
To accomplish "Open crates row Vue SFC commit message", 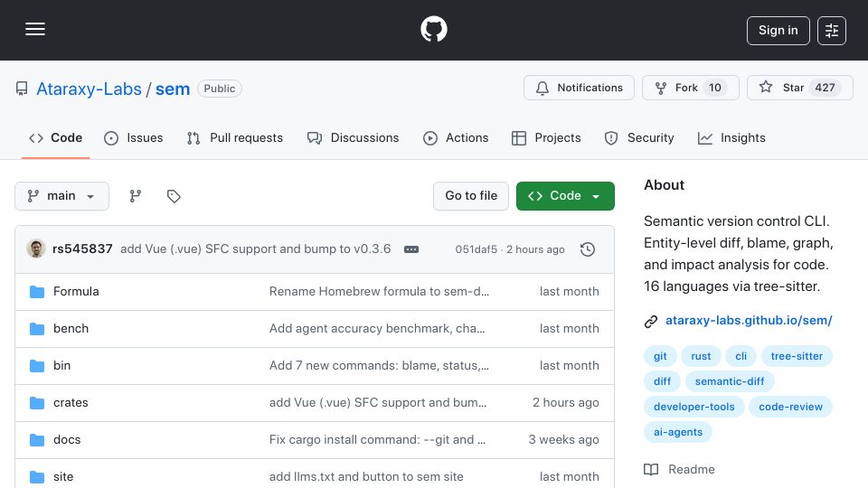I will click(378, 403).
